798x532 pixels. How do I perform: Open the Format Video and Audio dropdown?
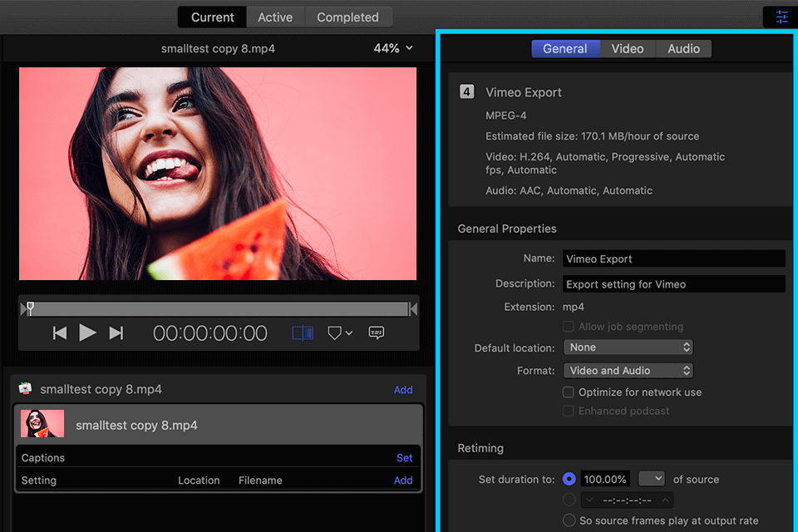click(x=628, y=371)
